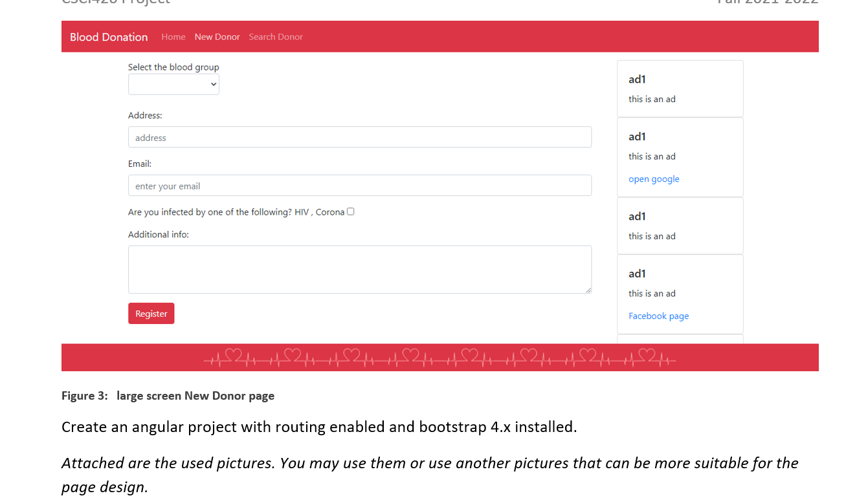Tick the HIV, Corona infection checkbox

click(x=351, y=211)
